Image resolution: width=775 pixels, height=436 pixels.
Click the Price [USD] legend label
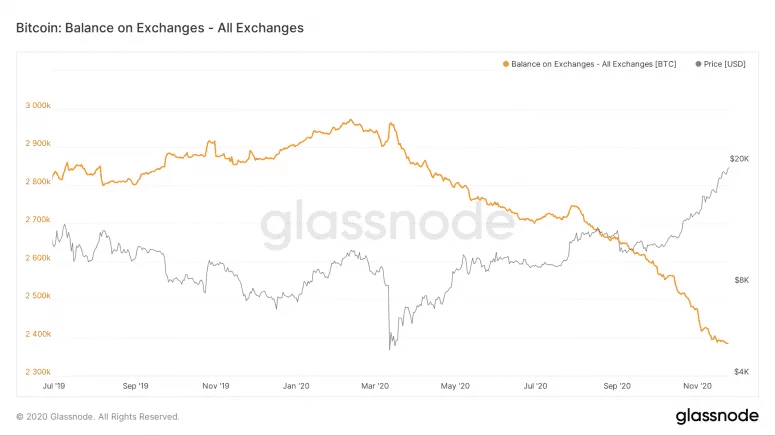725,64
